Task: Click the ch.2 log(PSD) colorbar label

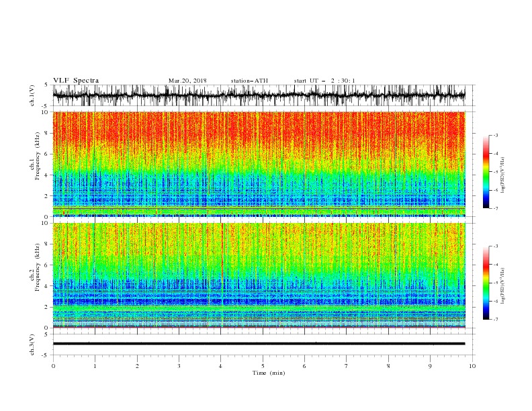Action: click(x=502, y=286)
